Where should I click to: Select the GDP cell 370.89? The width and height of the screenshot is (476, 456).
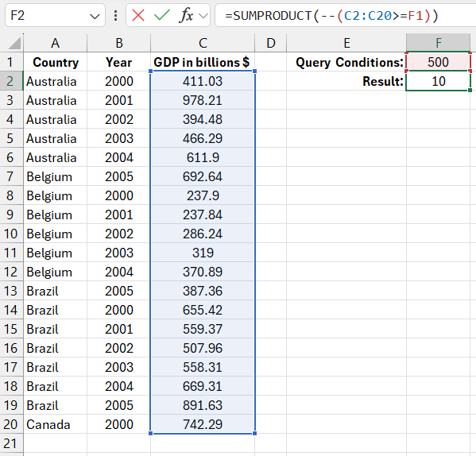[x=203, y=272]
